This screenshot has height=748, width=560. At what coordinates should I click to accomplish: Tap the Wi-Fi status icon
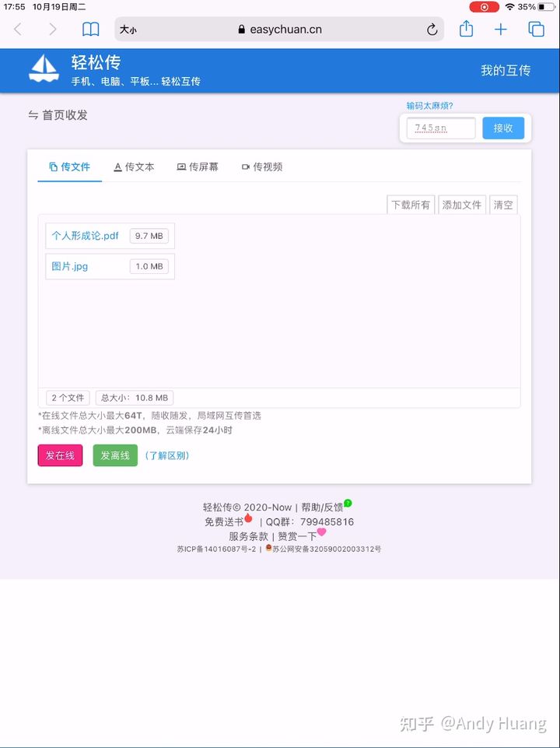click(510, 7)
